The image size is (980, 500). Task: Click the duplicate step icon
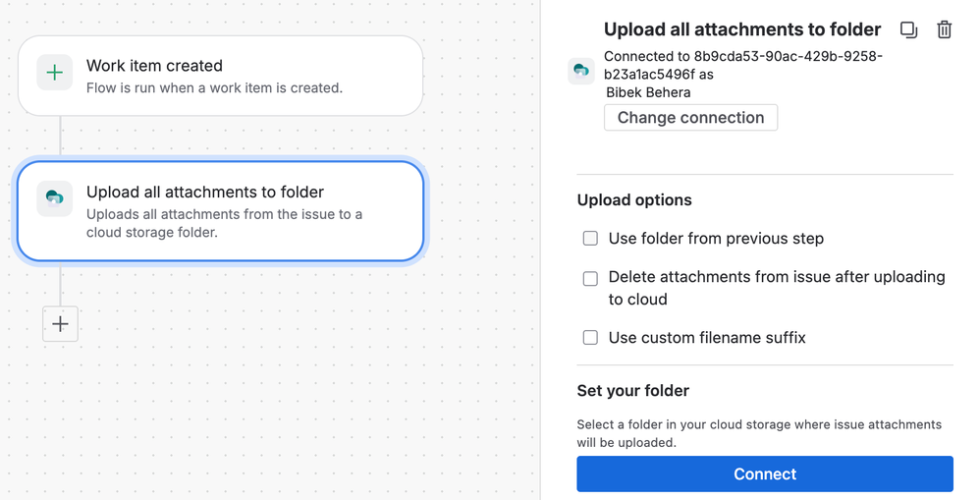[908, 30]
